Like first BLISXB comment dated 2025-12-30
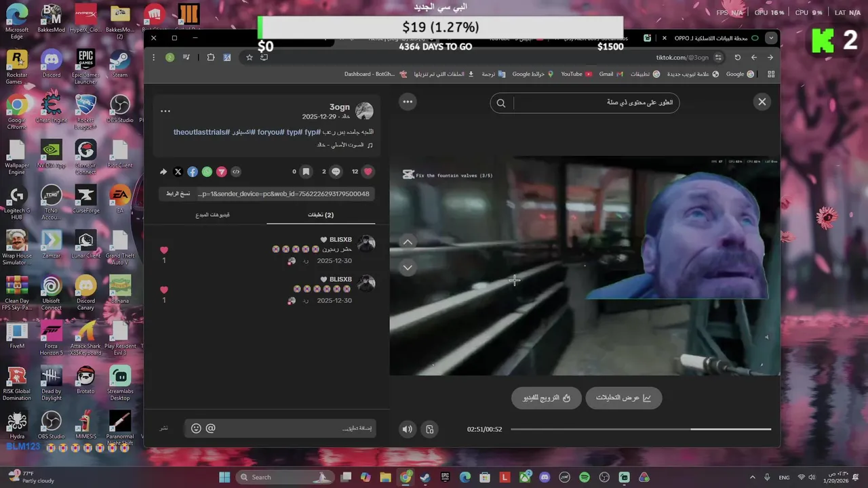This screenshot has height=488, width=868. [163, 251]
